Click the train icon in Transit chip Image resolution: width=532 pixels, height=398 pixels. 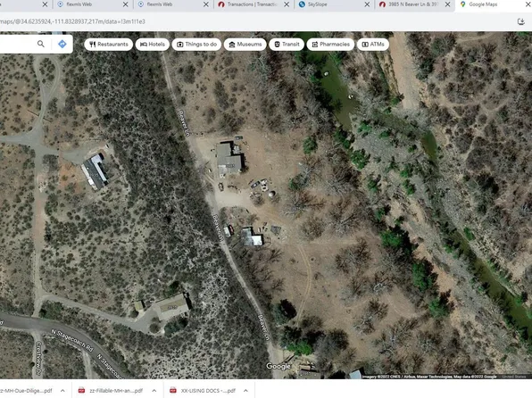coord(277,45)
